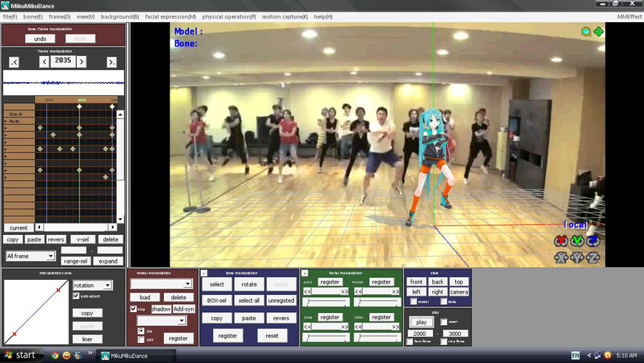This screenshot has width=644, height=363.
Task: Jump to previous keyframe with .< button
Action: 14,62
